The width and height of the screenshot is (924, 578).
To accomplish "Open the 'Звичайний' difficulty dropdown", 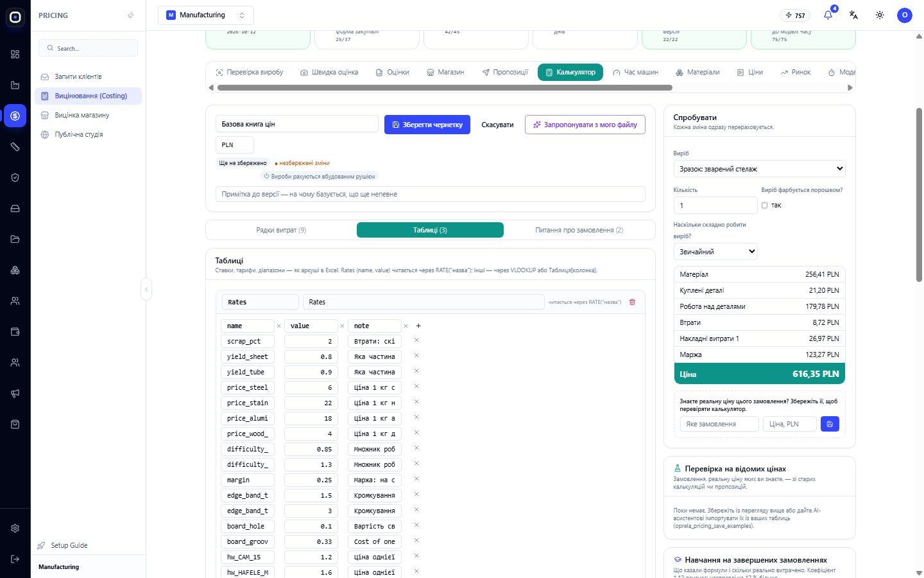I will (715, 252).
